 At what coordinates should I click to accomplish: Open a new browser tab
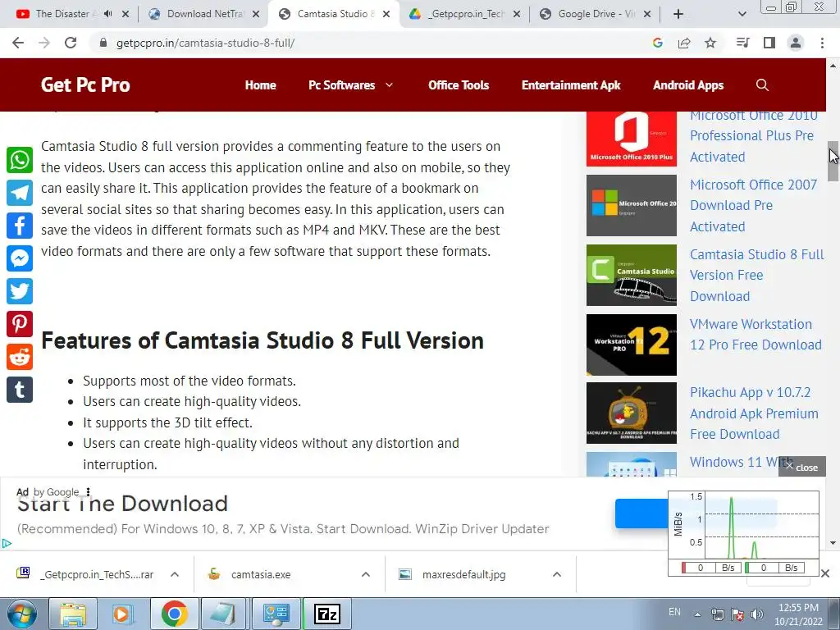point(678,15)
